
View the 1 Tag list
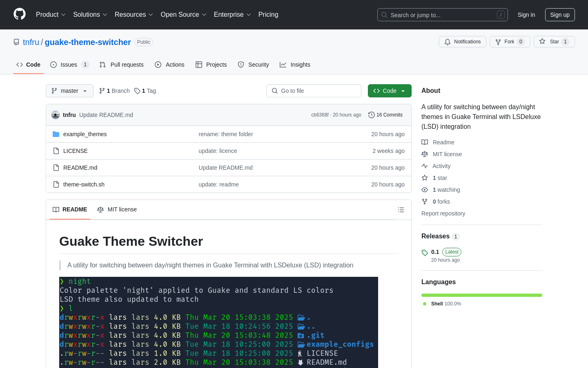tap(145, 91)
